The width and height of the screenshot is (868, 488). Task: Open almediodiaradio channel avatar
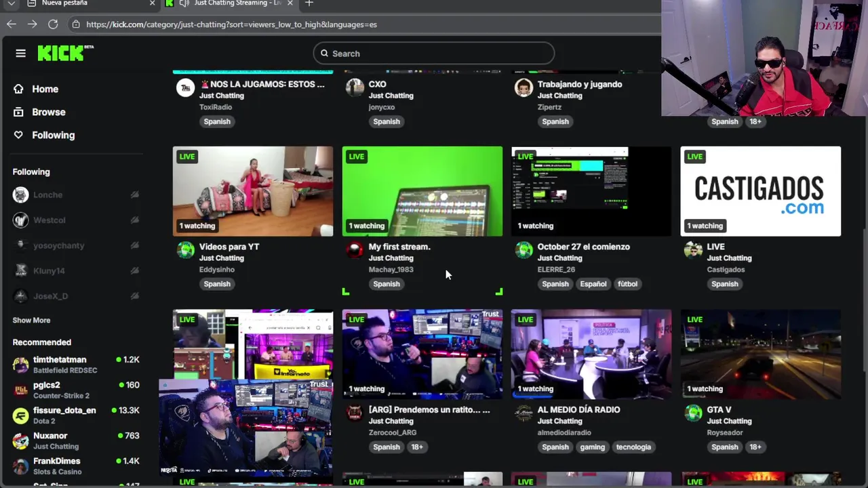(x=524, y=413)
